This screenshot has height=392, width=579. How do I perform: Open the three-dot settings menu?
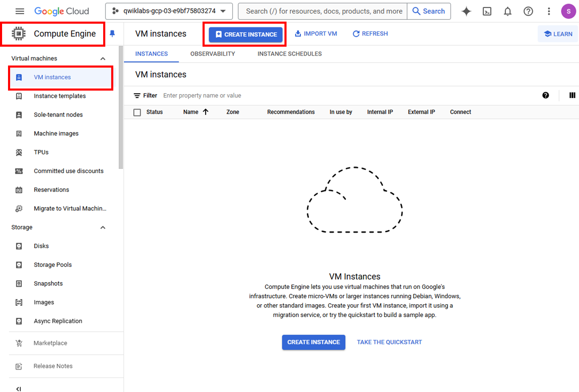pos(549,11)
